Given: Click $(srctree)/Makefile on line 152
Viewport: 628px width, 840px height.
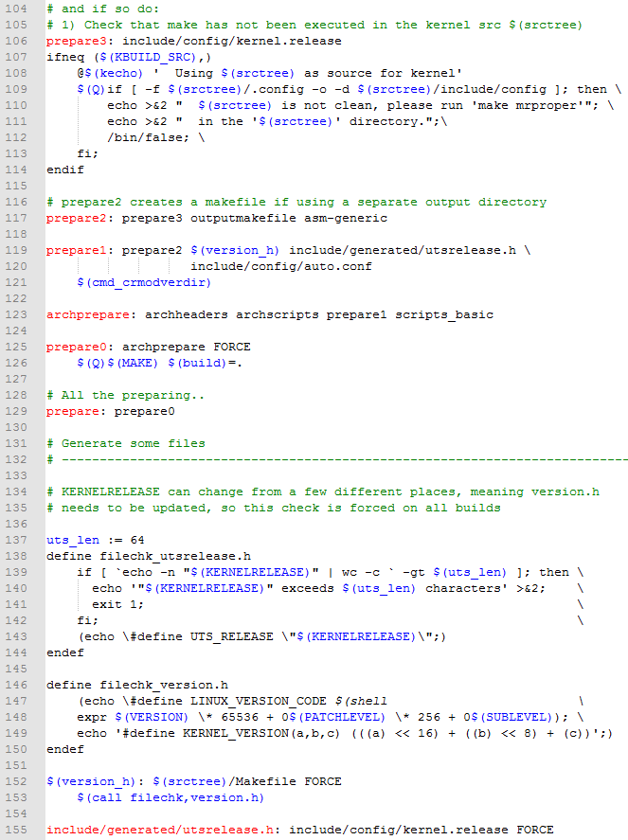Looking at the screenshot, I should tap(224, 781).
